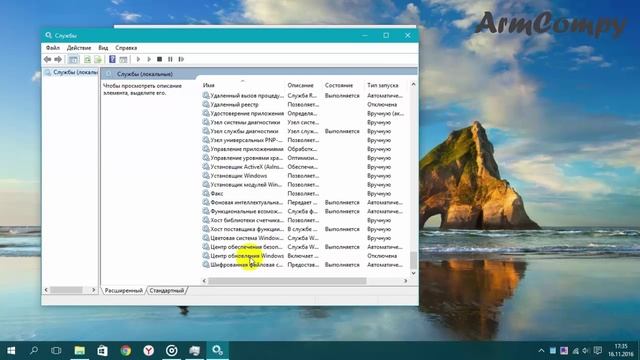Click the Refresh toolbar icon

[x=87, y=60]
